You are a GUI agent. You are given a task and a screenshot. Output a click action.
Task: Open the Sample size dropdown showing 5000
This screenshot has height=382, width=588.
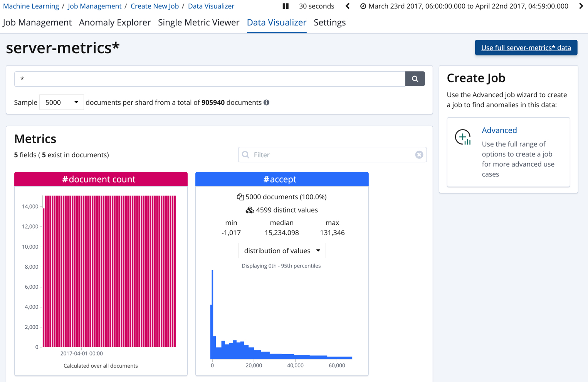pyautogui.click(x=61, y=102)
